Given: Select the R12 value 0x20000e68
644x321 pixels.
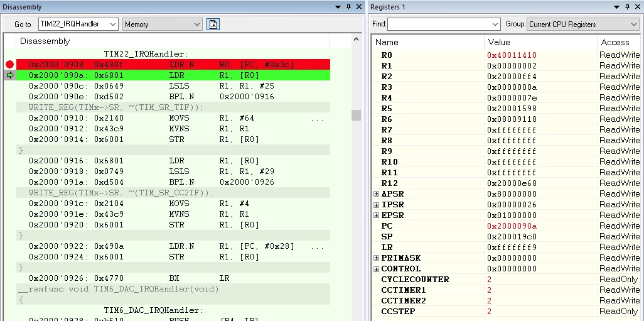Looking at the screenshot, I should click(x=512, y=183).
